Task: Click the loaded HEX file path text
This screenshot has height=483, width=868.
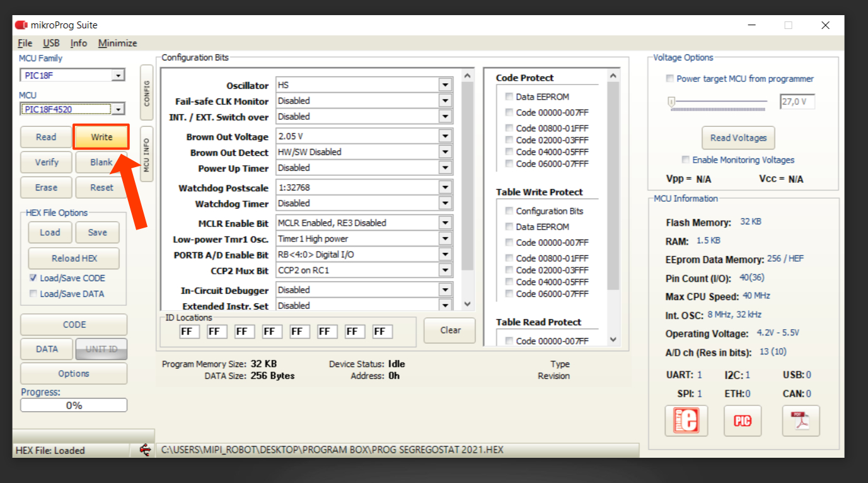Action: click(332, 450)
